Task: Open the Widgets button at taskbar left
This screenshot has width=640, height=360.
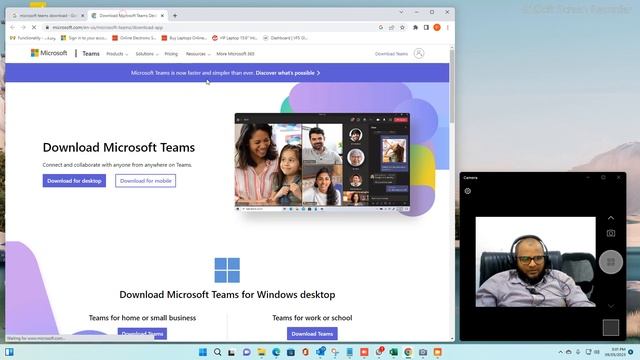Action: (9, 352)
